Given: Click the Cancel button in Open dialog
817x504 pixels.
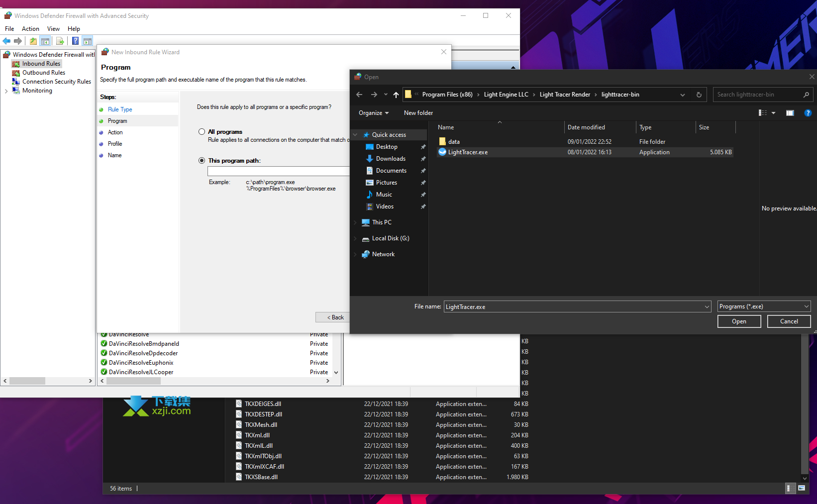Looking at the screenshot, I should pyautogui.click(x=789, y=321).
